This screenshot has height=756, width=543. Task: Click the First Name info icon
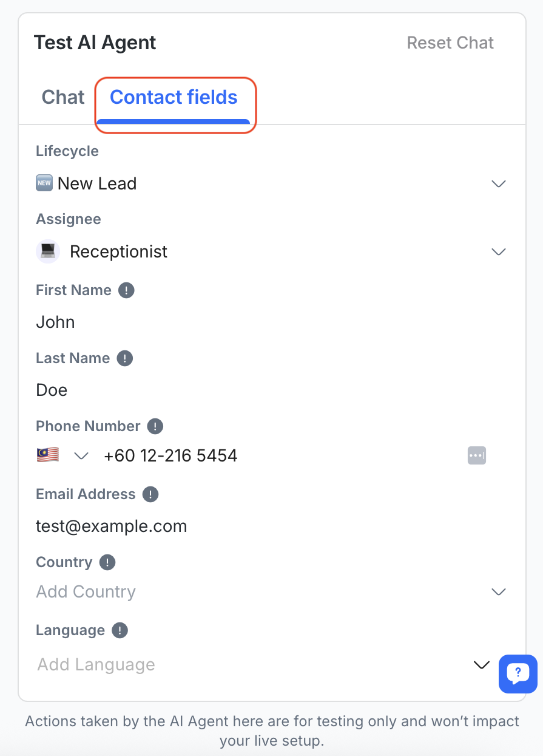(126, 290)
